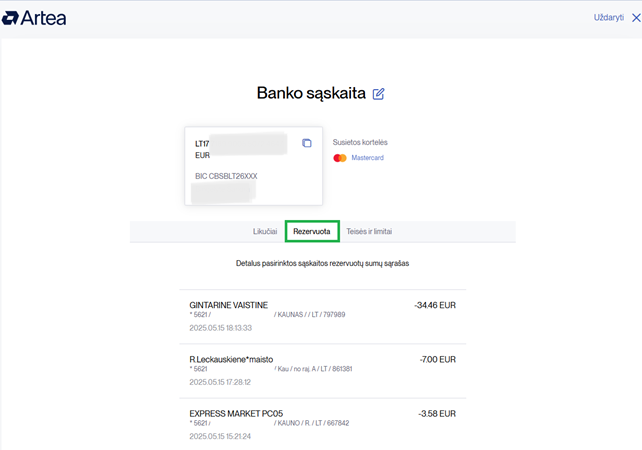Edit the Banko sąskaita name
The image size is (642, 450).
(x=378, y=94)
